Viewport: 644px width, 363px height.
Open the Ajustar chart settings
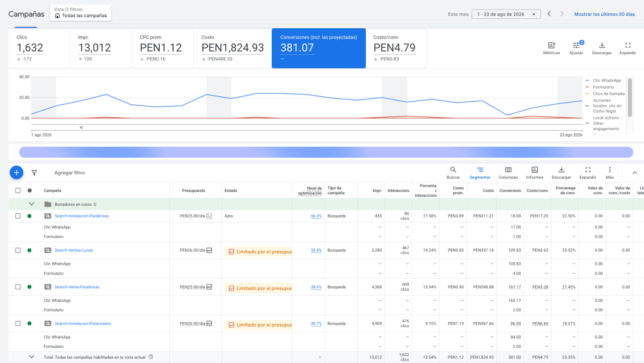pyautogui.click(x=576, y=48)
